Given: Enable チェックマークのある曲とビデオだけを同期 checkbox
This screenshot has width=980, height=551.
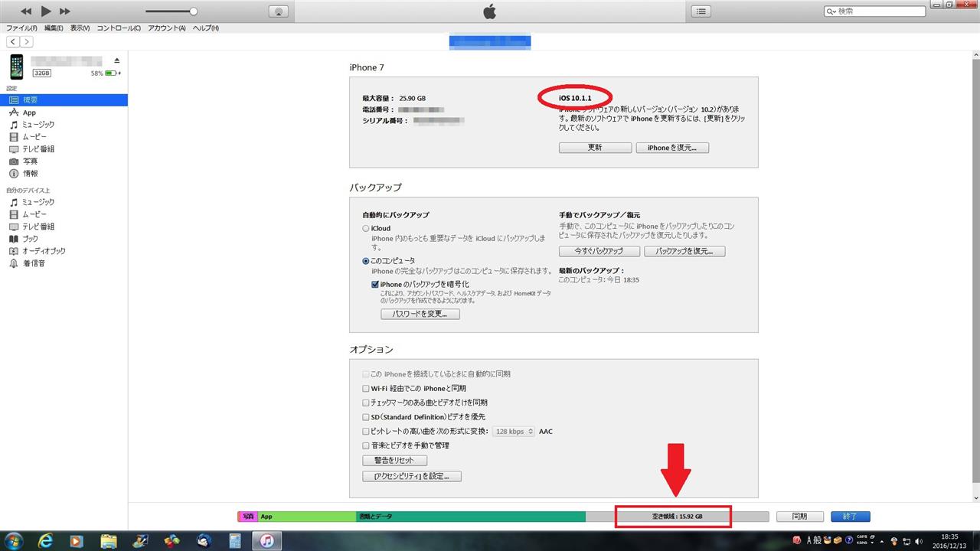Looking at the screenshot, I should [x=366, y=403].
